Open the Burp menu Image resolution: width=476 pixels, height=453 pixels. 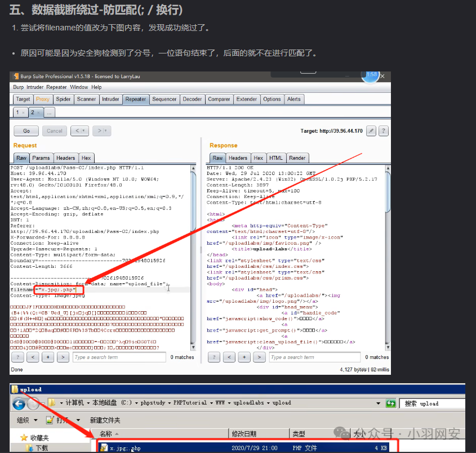pos(18,87)
